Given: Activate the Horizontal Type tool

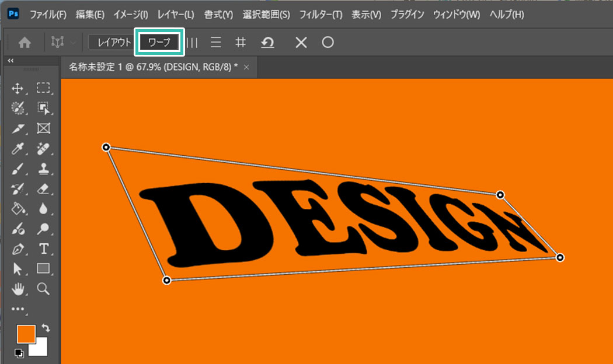Looking at the screenshot, I should [x=43, y=249].
